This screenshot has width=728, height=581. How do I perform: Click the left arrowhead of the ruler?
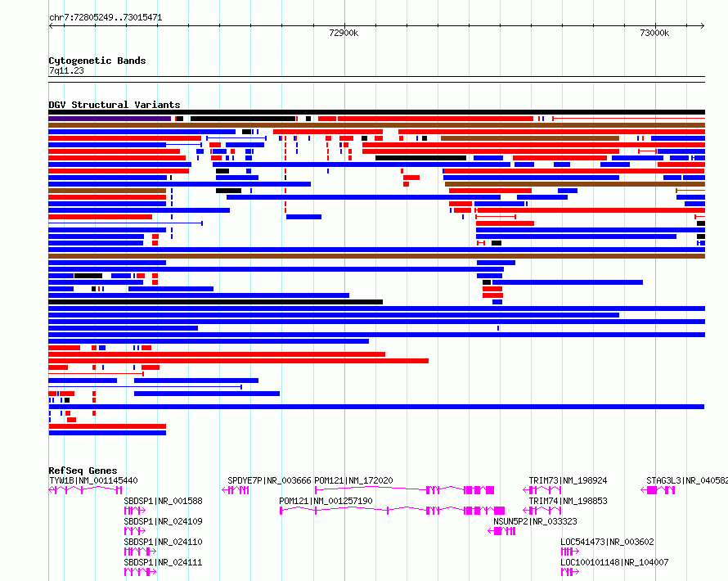point(51,25)
